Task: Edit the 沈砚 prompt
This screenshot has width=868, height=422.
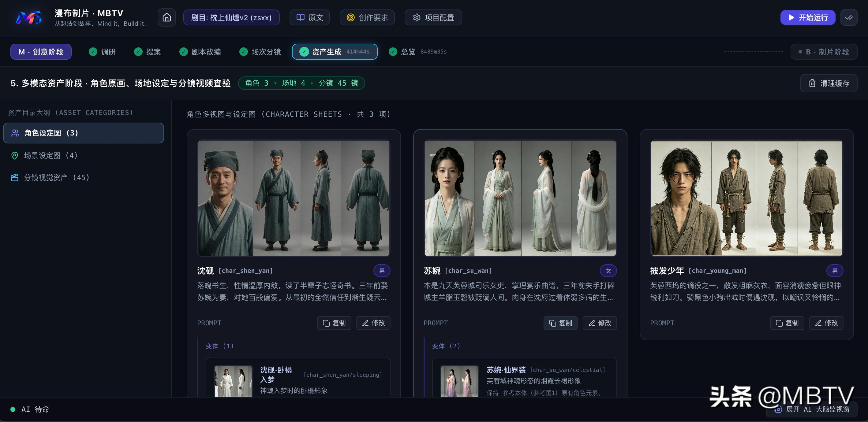Action: (373, 323)
